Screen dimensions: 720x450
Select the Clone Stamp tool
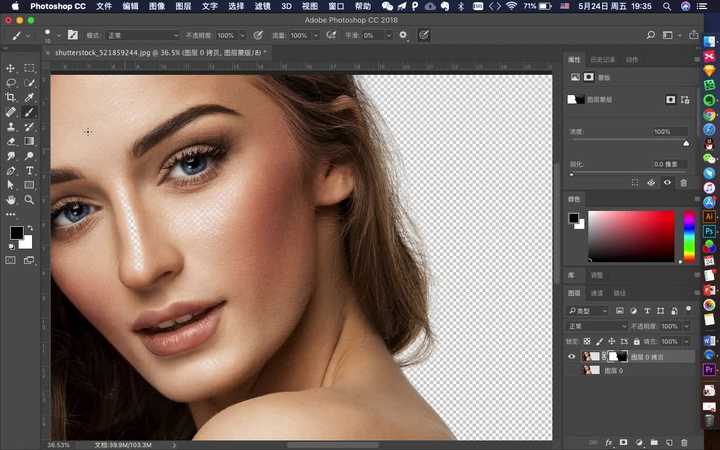[10, 126]
